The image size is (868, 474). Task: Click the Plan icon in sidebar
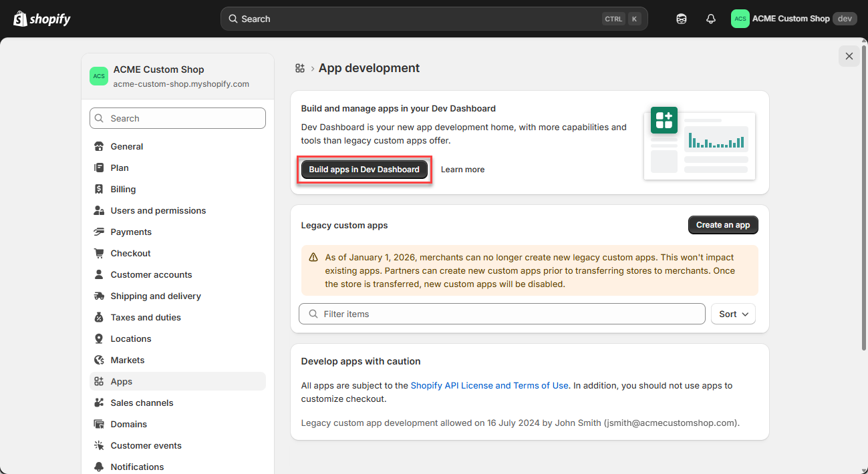click(99, 168)
